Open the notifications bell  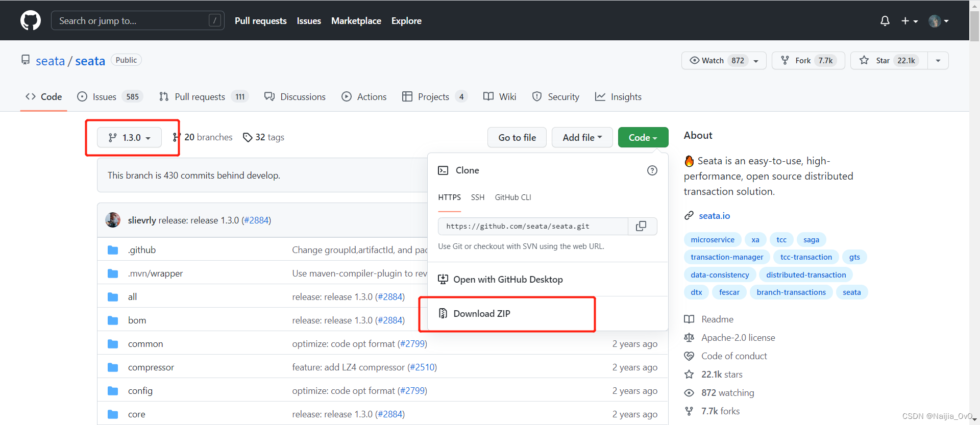[885, 21]
